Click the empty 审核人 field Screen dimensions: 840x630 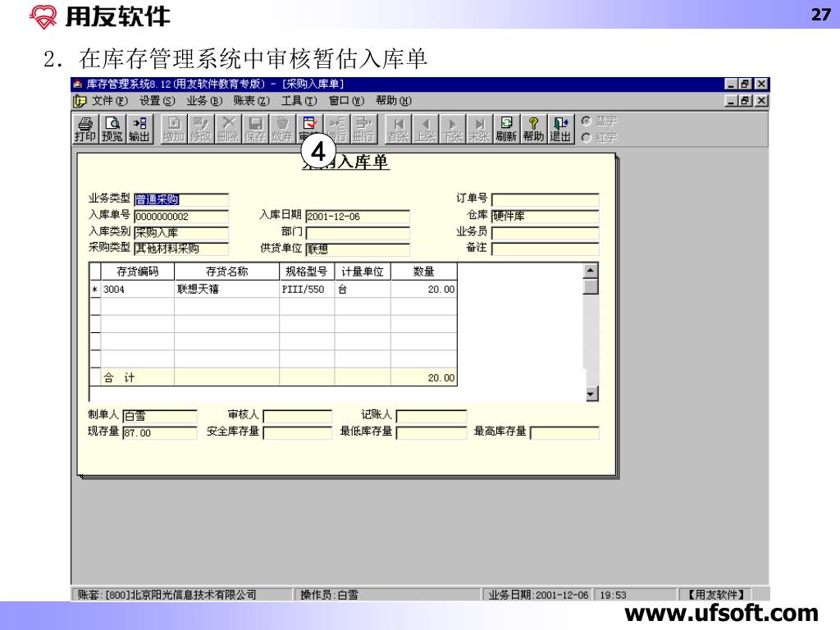[x=297, y=416]
